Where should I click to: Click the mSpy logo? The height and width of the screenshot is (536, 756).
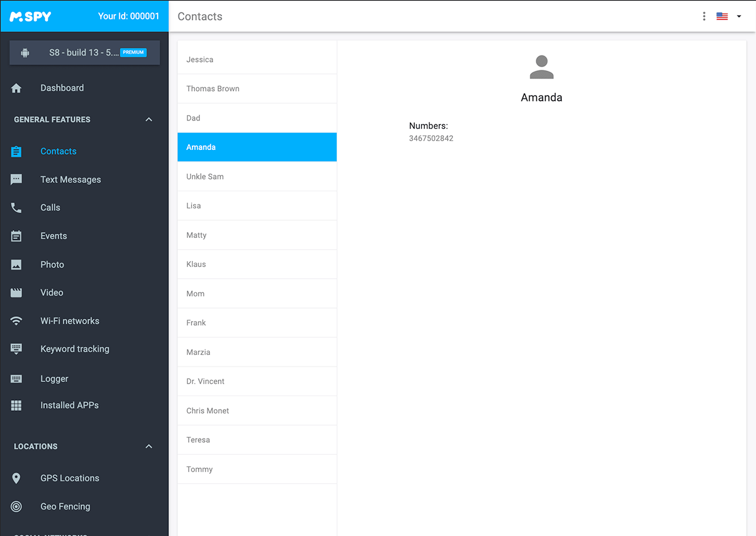[31, 17]
